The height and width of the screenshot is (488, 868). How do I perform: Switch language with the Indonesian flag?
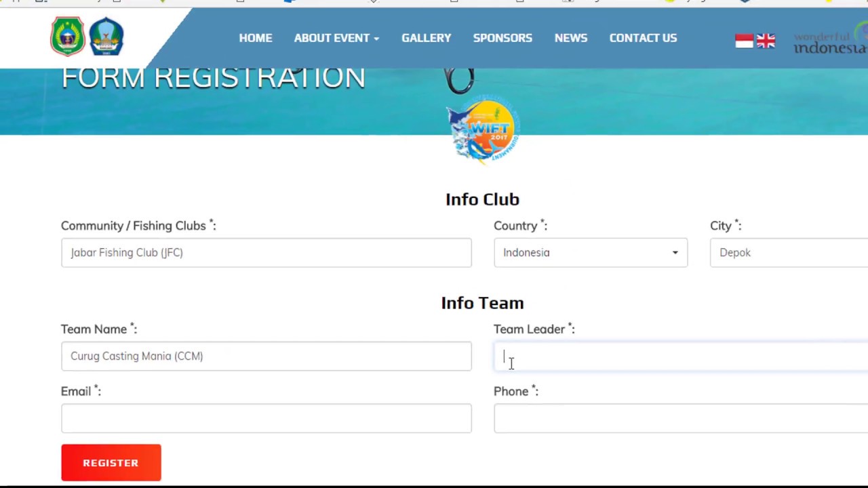point(745,41)
